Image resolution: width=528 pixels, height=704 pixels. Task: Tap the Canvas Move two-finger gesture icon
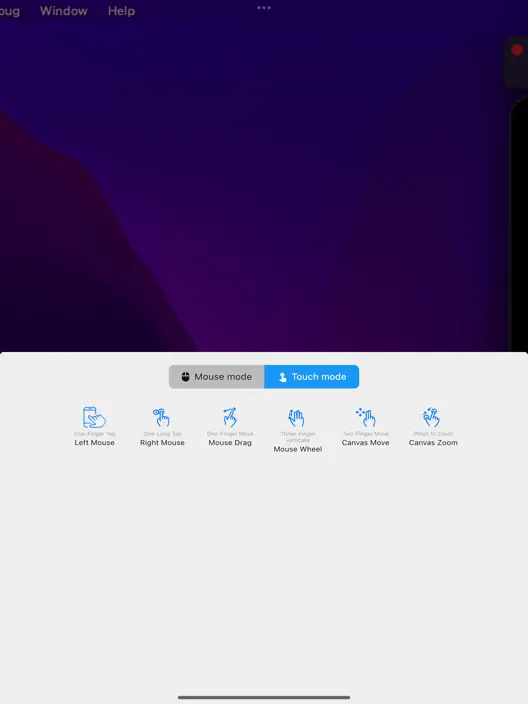click(365, 417)
